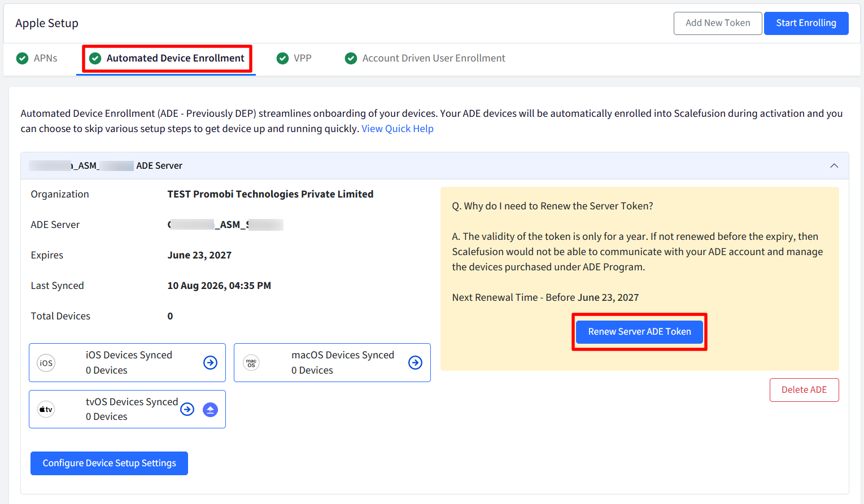
Task: Click the macOS platform badge icon
Action: 251,363
